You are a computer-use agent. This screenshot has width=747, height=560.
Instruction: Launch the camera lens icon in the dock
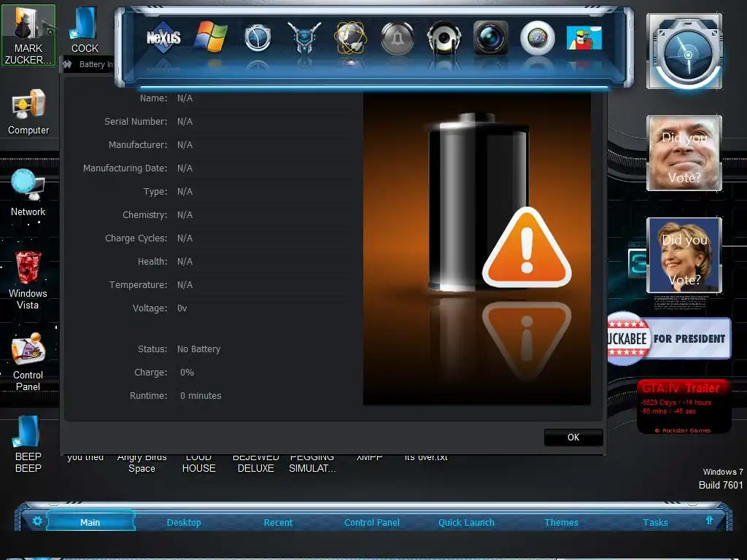[x=491, y=38]
